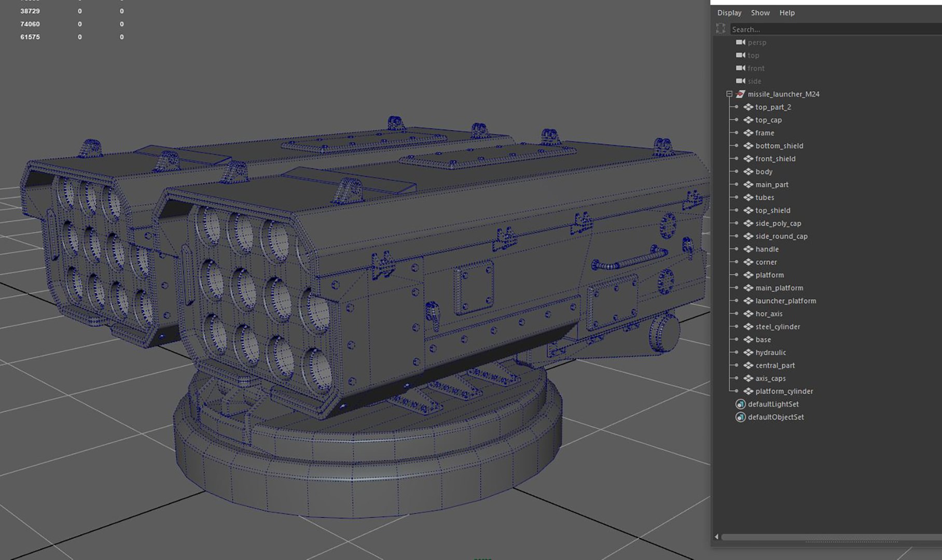Click the Outliner search field

(x=836, y=29)
